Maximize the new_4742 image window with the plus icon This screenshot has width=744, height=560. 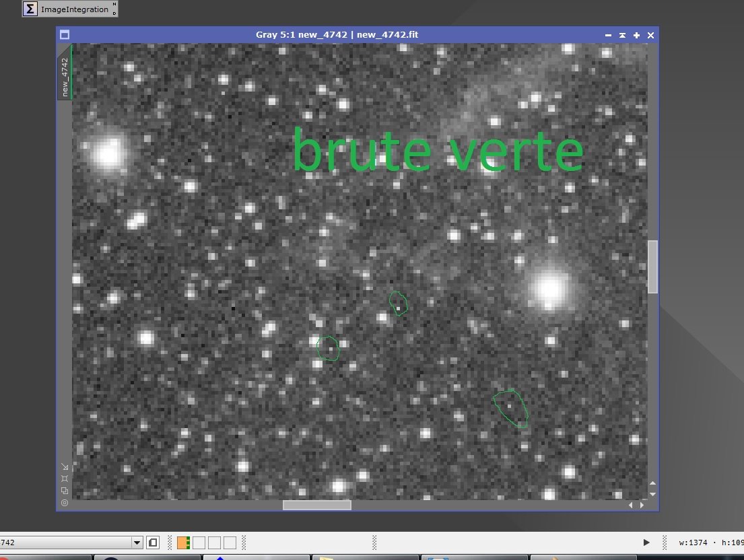click(637, 35)
